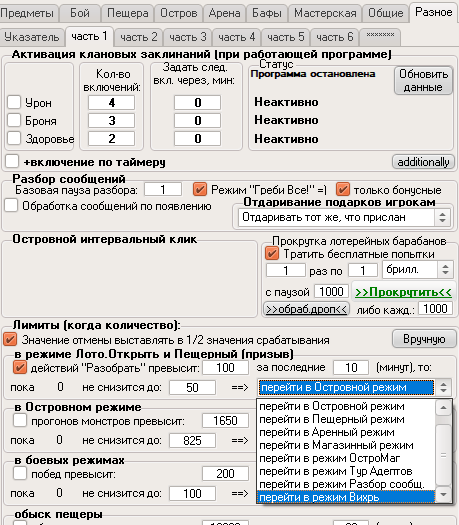This screenshot has width=459, height=525.
Task: Click the Урон activation count field
Action: click(x=111, y=102)
